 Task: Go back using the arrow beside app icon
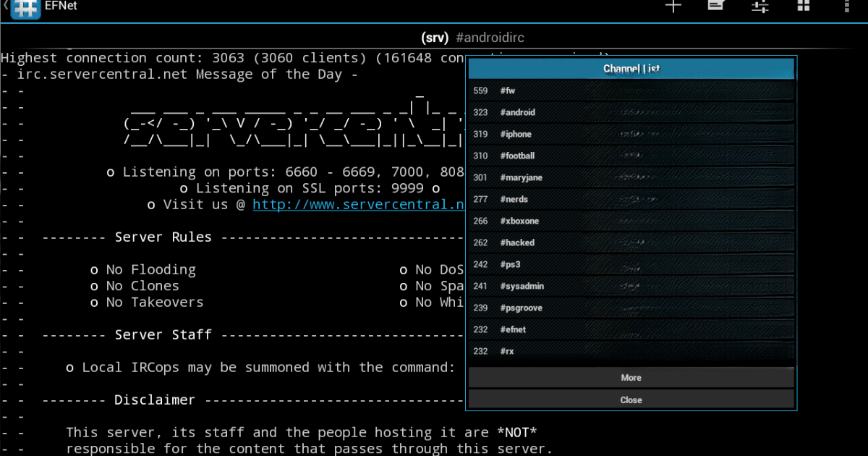5,6
